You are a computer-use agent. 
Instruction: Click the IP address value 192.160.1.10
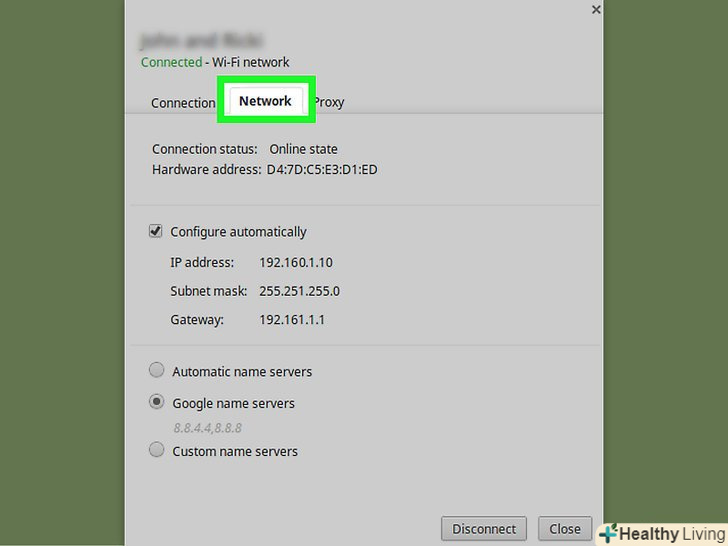point(296,262)
